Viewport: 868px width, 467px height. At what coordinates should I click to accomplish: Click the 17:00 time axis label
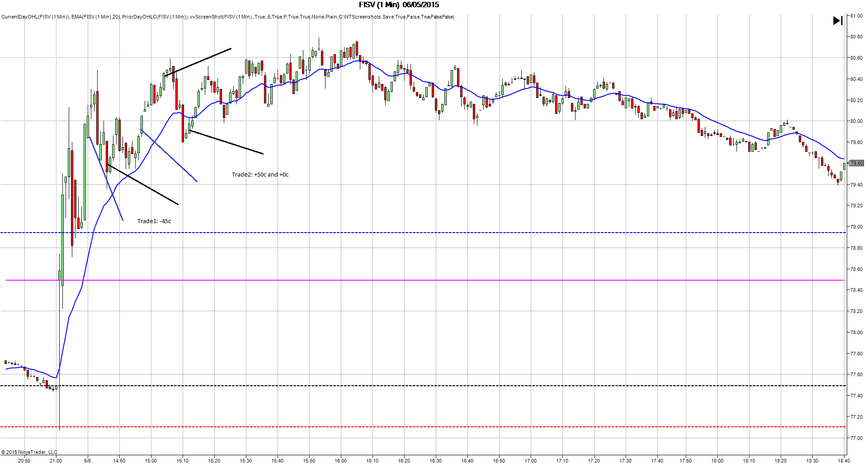pyautogui.click(x=531, y=461)
